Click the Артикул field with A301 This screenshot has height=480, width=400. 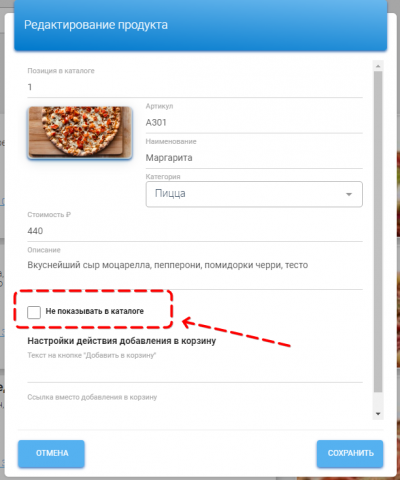254,123
